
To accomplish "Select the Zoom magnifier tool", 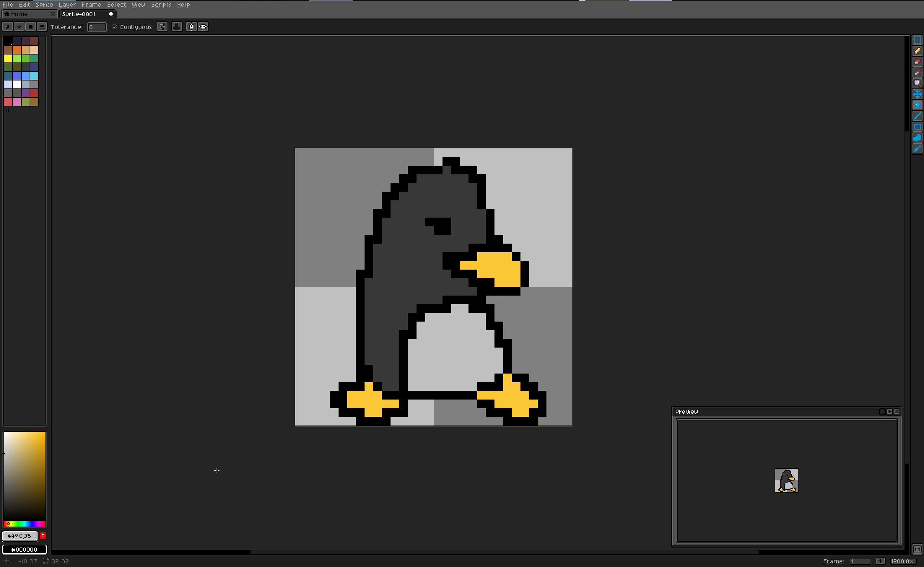I will coord(917,83).
